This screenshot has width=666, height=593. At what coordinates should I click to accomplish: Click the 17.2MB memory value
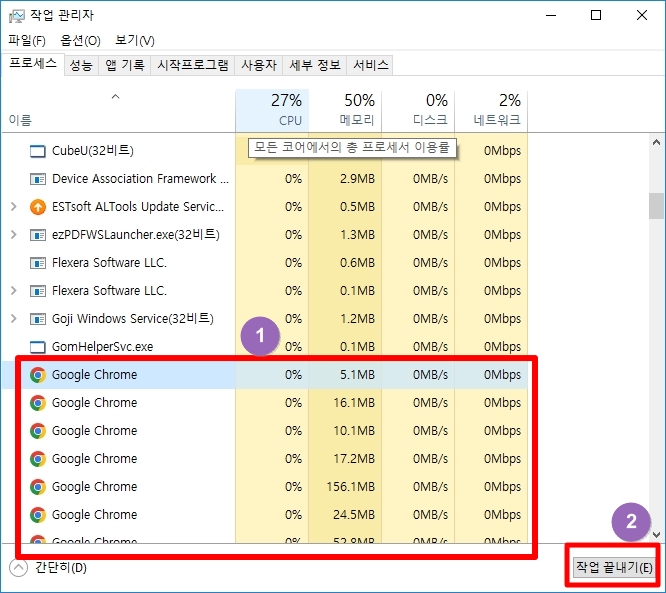[354, 459]
